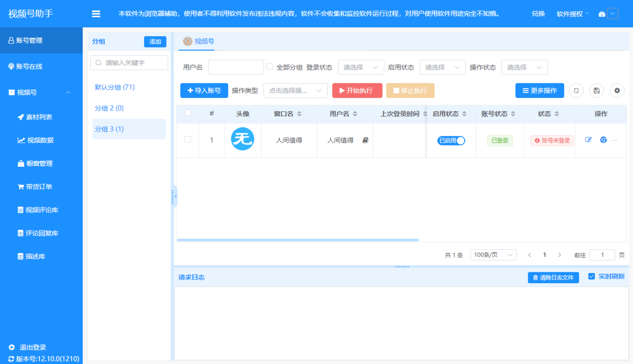Uncheck the 实时刷新 checkbox

[591, 276]
